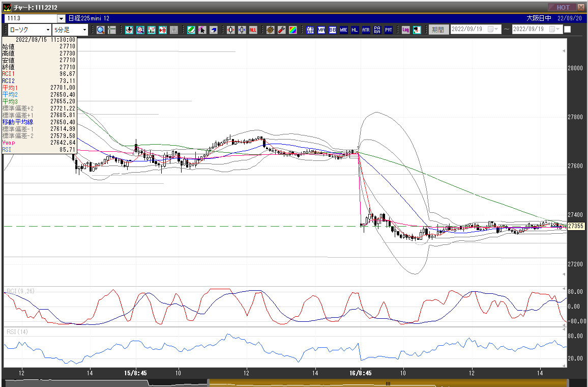588x387 pixels.
Task: Click the magnifier icon with number 2
Action: click(x=140, y=30)
